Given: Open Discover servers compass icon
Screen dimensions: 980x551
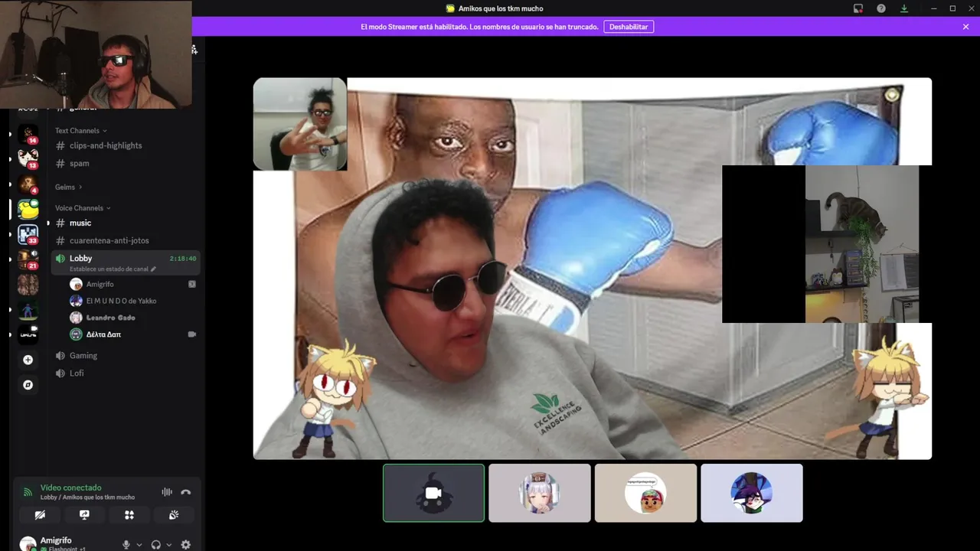Looking at the screenshot, I should [28, 385].
